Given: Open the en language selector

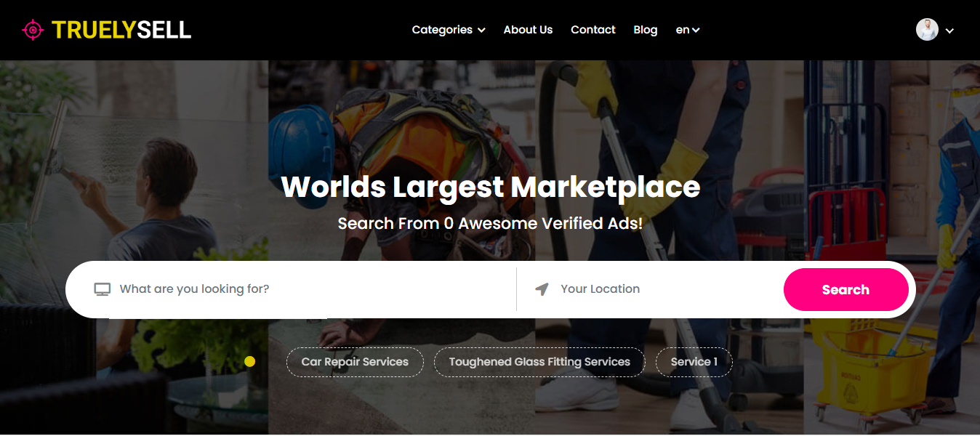Looking at the screenshot, I should tap(688, 30).
